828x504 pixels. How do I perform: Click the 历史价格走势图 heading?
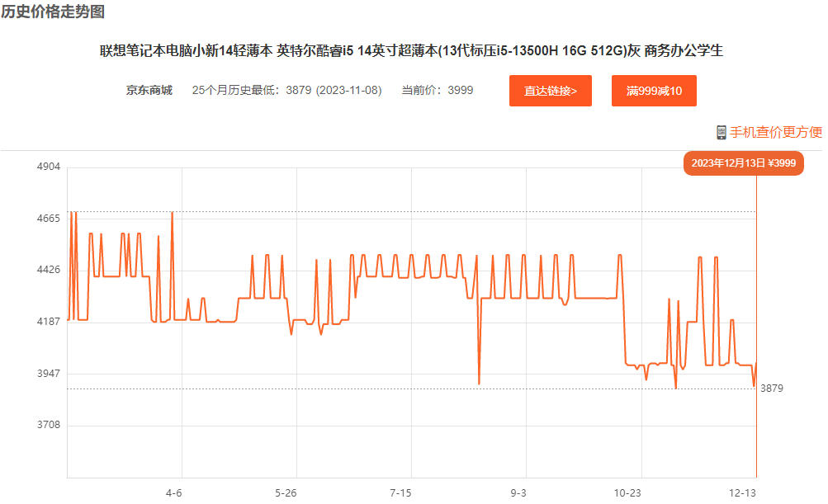click(53, 12)
